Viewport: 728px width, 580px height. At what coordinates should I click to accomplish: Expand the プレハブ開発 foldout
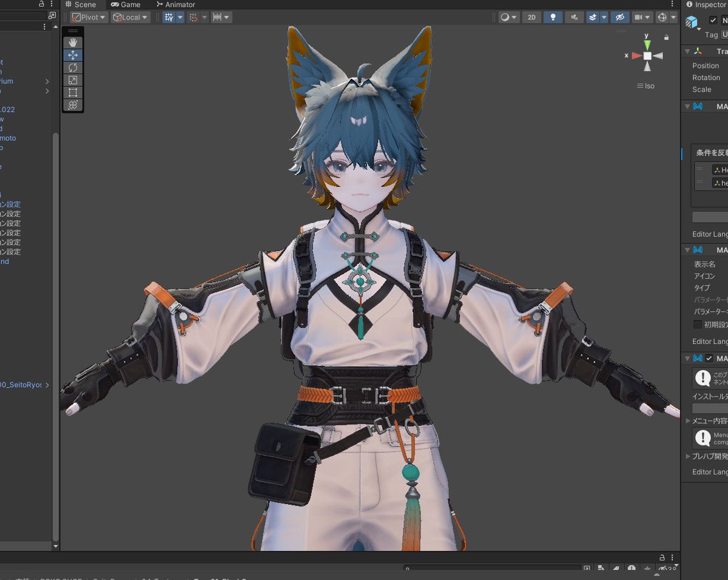tap(688, 456)
